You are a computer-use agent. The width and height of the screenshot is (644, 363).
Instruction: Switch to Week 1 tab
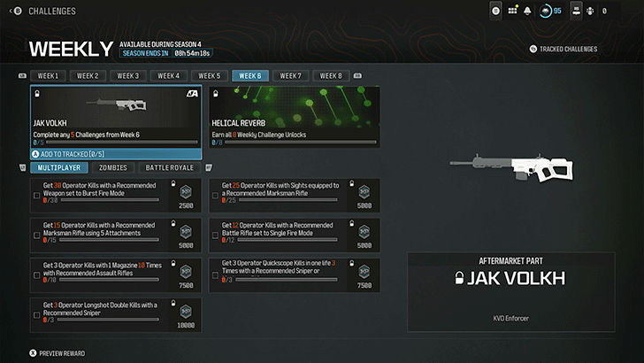(48, 75)
